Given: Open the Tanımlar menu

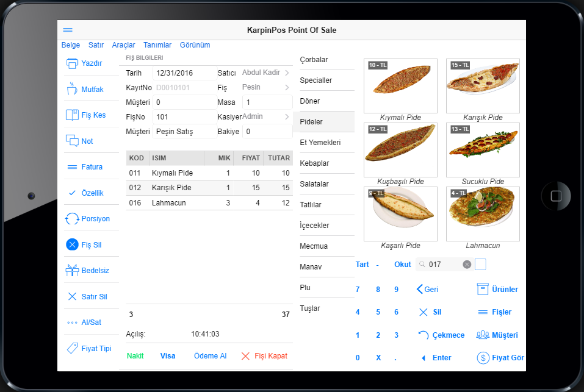Looking at the screenshot, I should (x=157, y=45).
